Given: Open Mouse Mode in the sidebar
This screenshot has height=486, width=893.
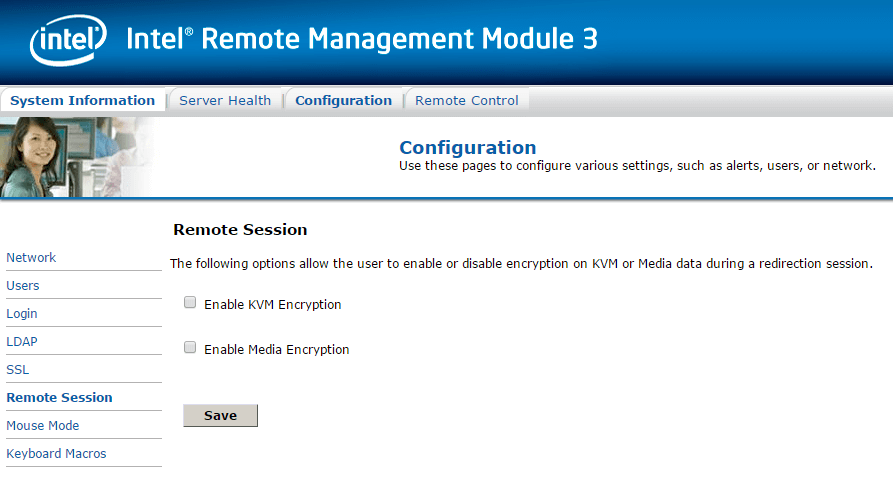Looking at the screenshot, I should click(42, 426).
